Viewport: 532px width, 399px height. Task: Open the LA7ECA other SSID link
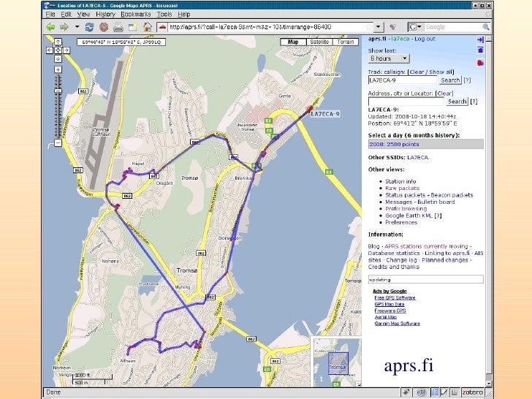point(418,157)
